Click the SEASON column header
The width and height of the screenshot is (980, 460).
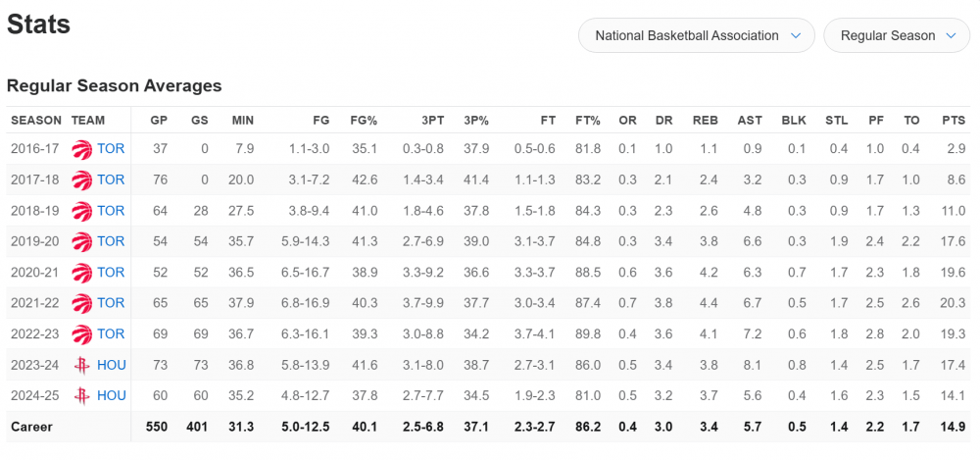point(36,121)
